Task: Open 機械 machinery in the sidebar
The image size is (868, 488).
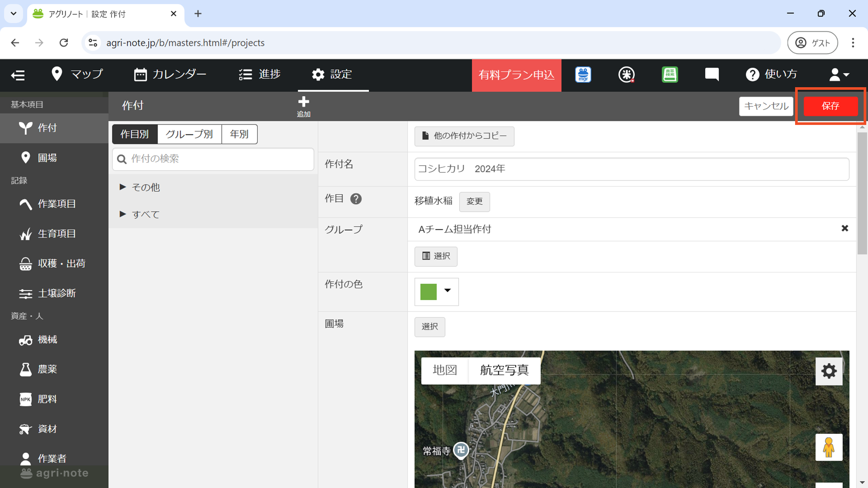Action: [x=47, y=340]
